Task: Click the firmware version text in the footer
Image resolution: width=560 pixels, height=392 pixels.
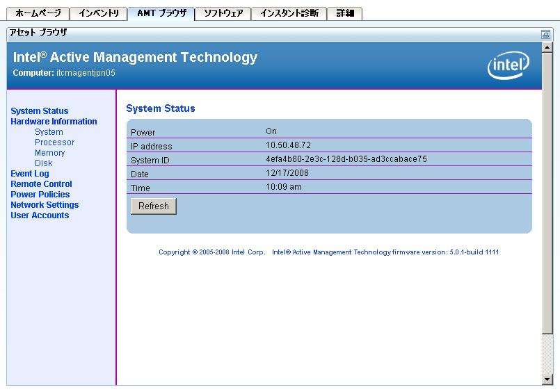Action: 385,252
